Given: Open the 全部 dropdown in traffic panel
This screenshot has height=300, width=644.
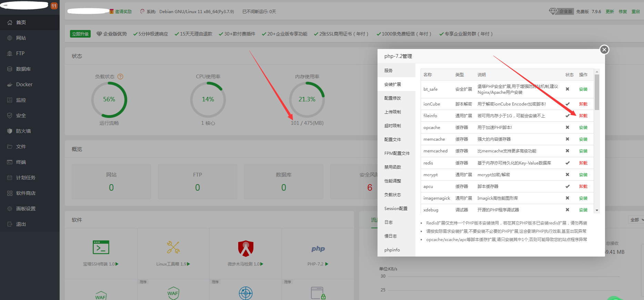Looking at the screenshot, I should (636, 220).
